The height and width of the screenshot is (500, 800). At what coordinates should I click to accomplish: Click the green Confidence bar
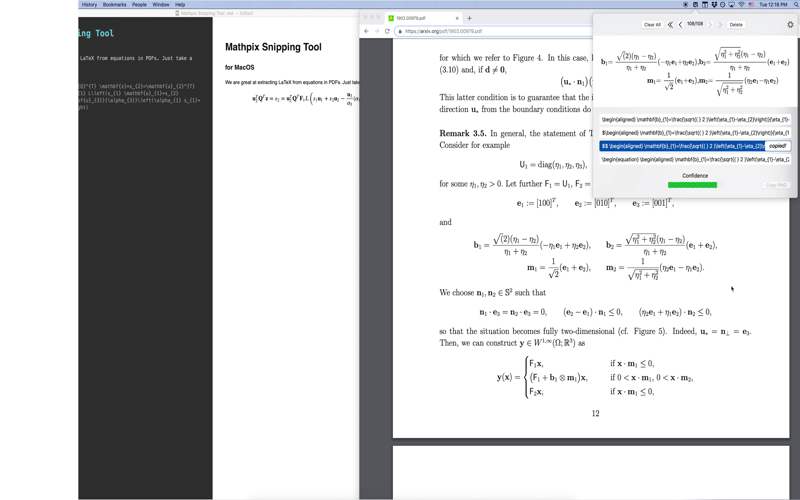[692, 185]
